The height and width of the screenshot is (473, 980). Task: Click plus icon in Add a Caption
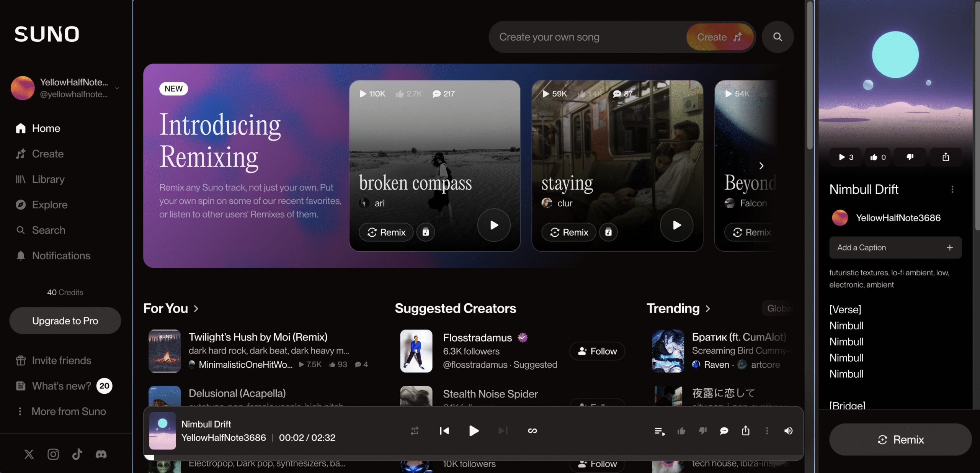pyautogui.click(x=950, y=247)
